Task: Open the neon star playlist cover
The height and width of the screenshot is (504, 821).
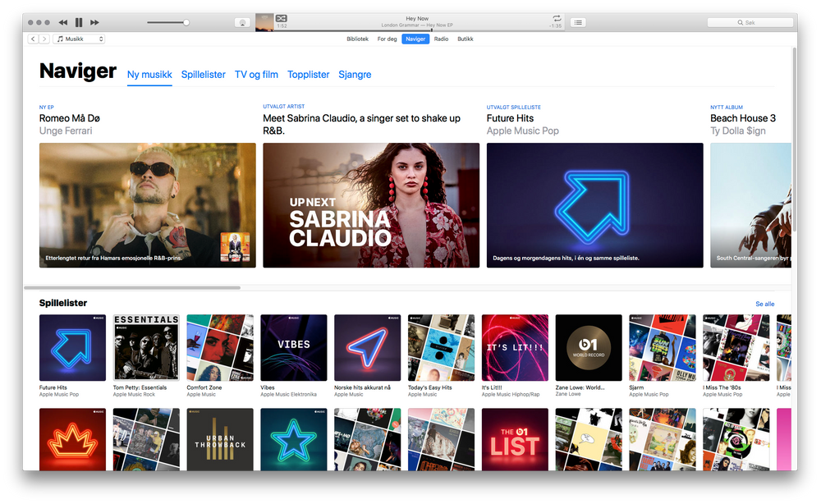Action: (x=294, y=439)
